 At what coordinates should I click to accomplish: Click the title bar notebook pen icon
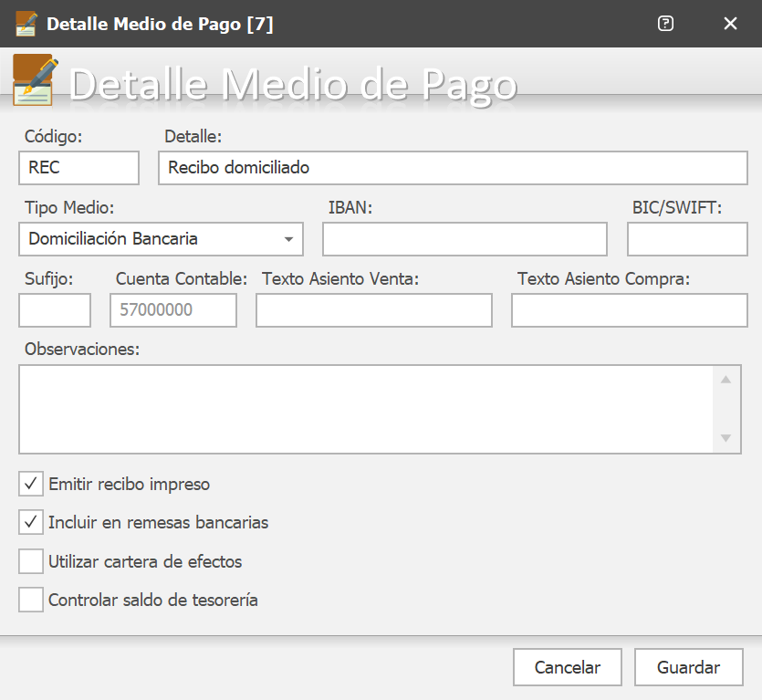point(26,24)
